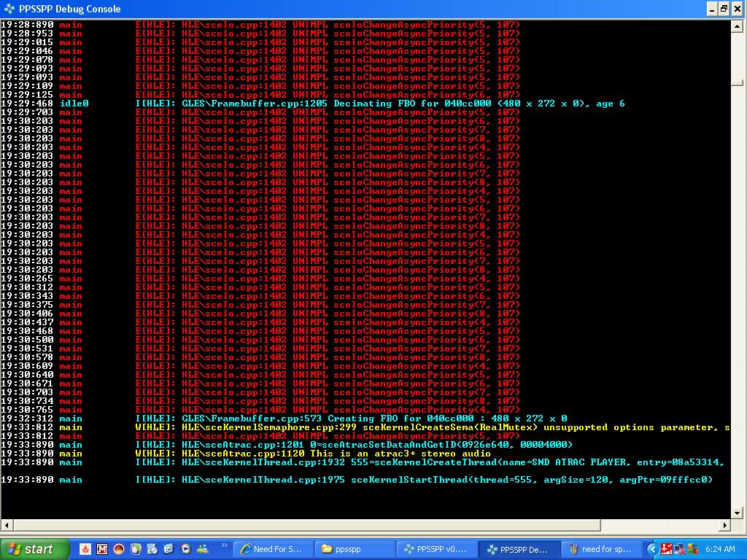Image resolution: width=747 pixels, height=560 pixels.
Task: Switch to the 'Need For S...' Internet Explorer window
Action: 273,549
